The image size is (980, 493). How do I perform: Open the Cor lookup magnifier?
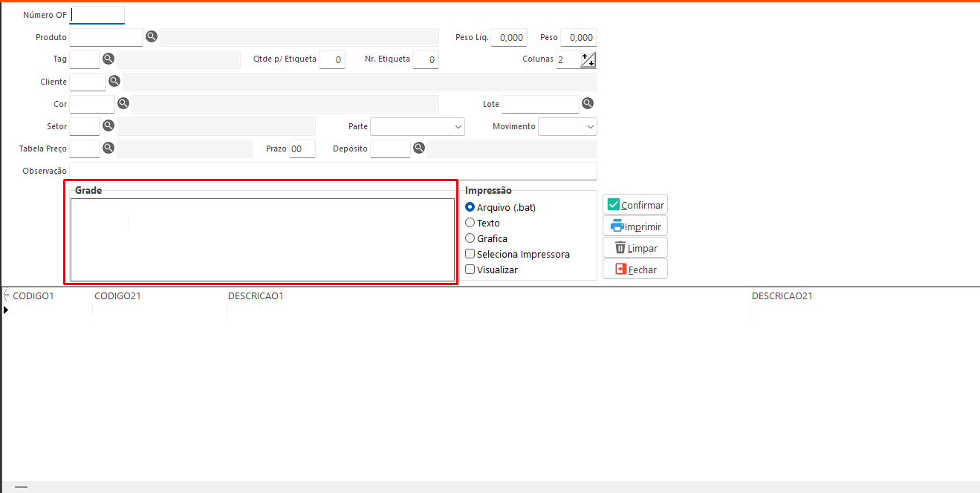click(123, 103)
